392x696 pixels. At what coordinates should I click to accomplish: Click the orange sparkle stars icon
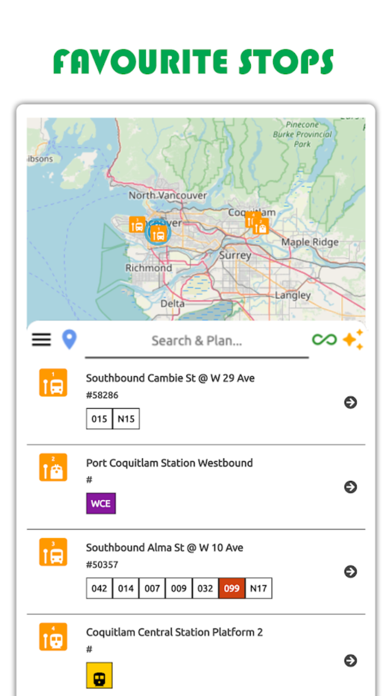[353, 340]
